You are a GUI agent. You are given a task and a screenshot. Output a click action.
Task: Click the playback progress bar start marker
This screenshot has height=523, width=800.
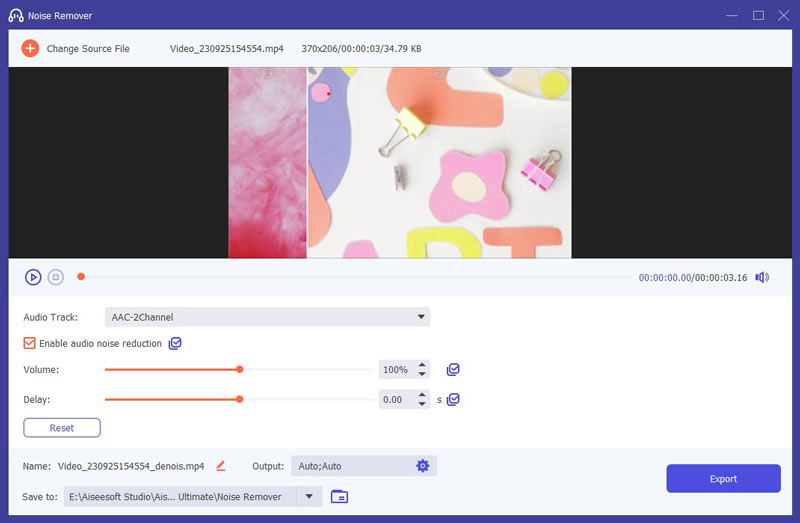pyautogui.click(x=81, y=277)
